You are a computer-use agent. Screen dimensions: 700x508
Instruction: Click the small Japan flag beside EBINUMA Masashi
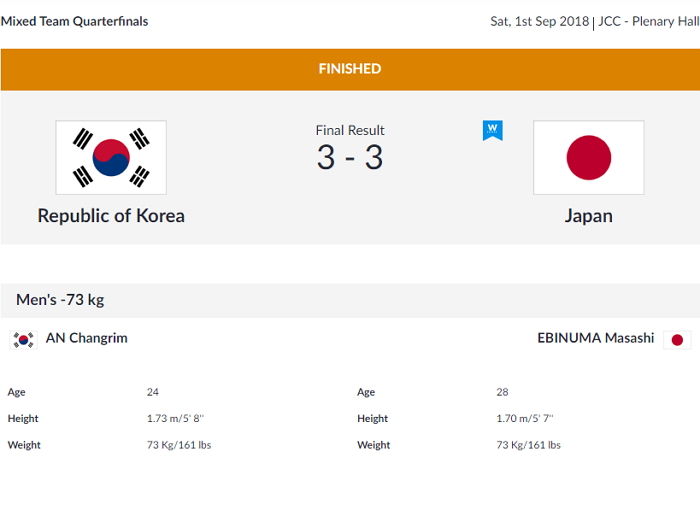[677, 340]
